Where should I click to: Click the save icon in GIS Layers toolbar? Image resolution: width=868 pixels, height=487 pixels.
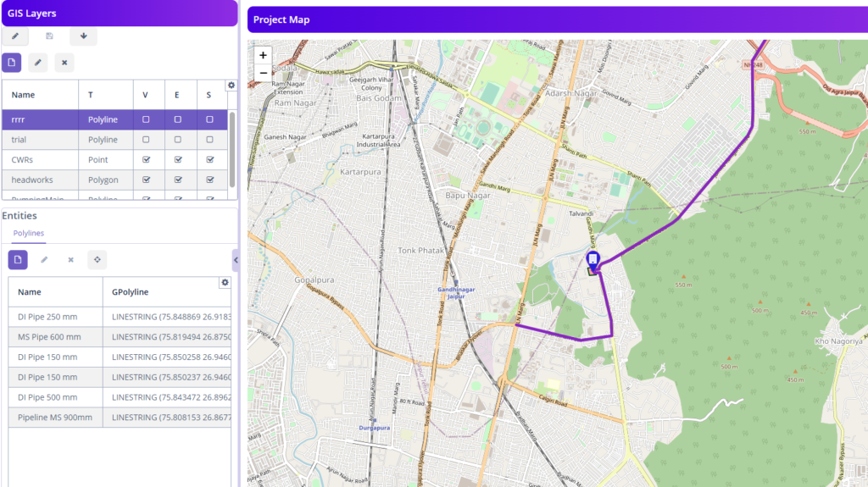coord(49,36)
